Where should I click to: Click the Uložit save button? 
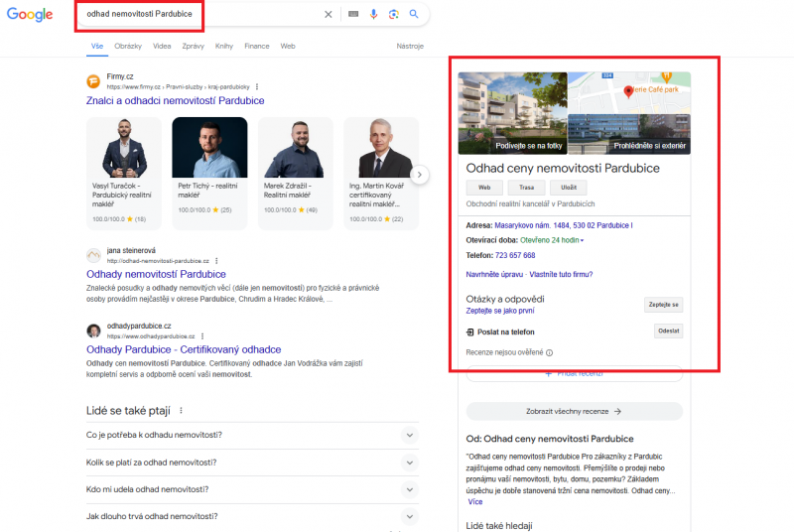569,188
